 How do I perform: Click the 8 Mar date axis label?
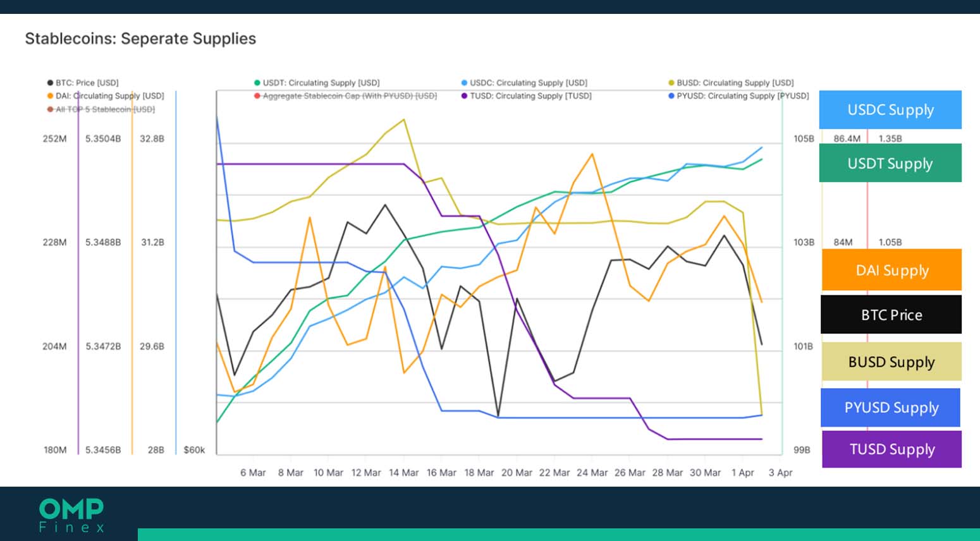click(x=291, y=473)
